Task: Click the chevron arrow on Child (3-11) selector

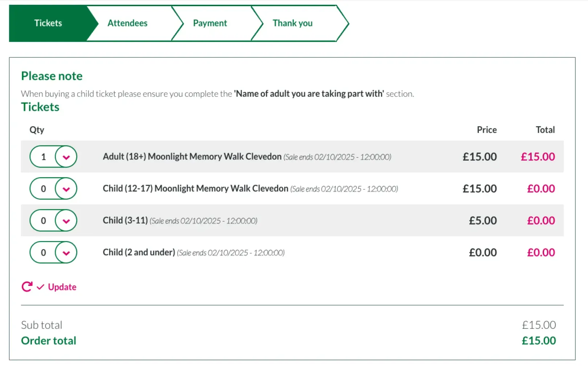Action: tap(66, 220)
